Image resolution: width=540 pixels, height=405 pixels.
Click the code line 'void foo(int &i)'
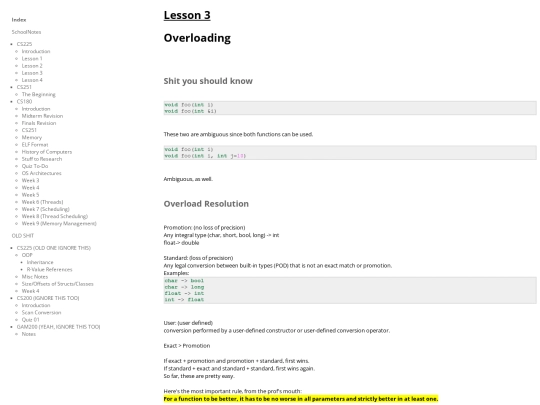click(190, 111)
